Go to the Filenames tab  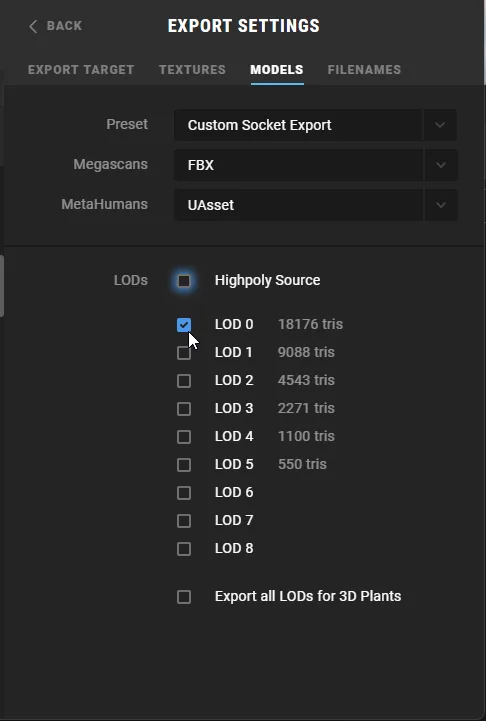364,70
